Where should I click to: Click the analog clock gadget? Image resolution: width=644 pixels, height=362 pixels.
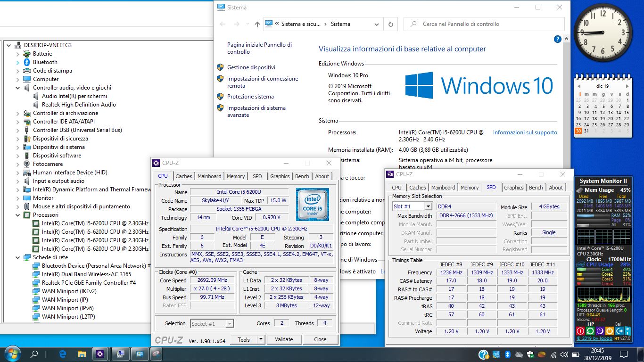(x=603, y=33)
